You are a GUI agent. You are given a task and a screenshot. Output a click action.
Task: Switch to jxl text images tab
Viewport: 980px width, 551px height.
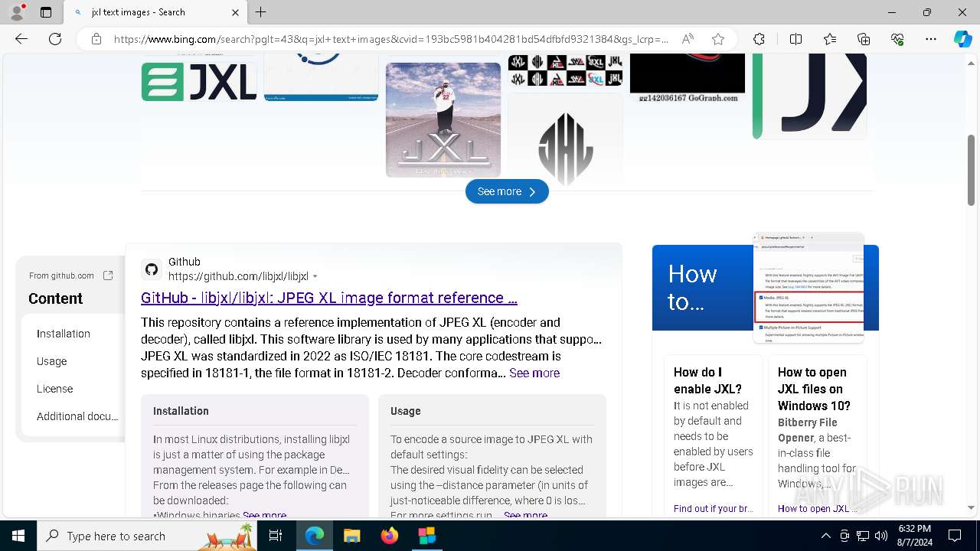155,12
